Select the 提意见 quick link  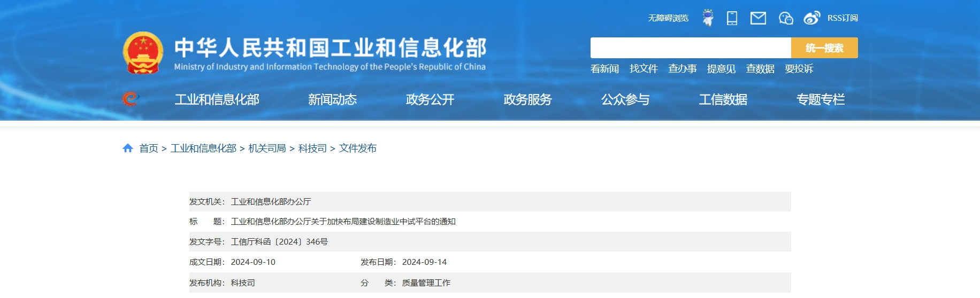click(721, 68)
